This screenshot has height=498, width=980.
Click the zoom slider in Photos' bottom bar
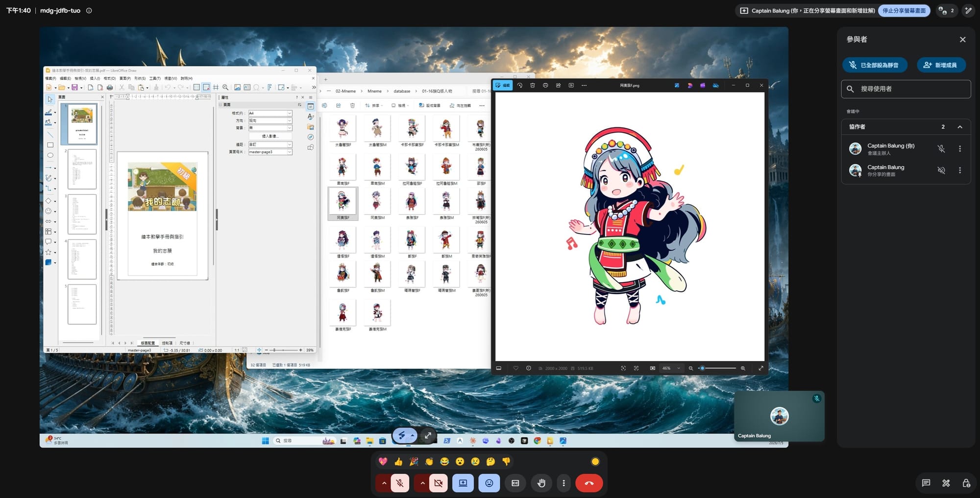[x=718, y=368]
